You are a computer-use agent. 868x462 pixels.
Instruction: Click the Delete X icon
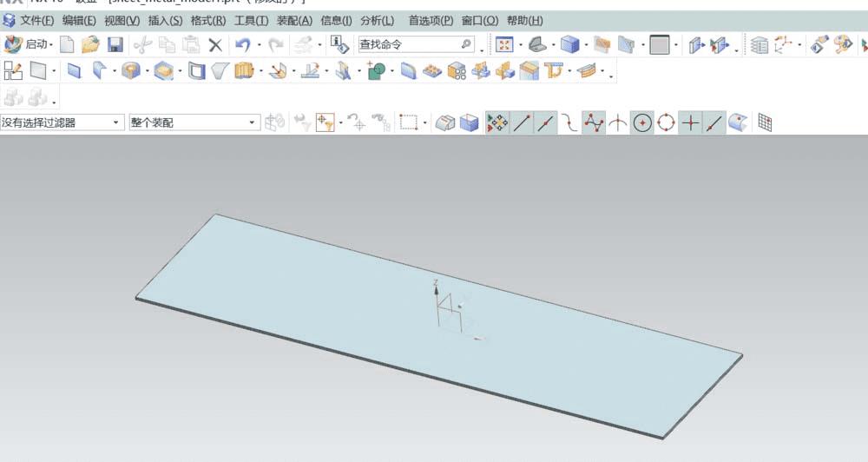point(215,44)
